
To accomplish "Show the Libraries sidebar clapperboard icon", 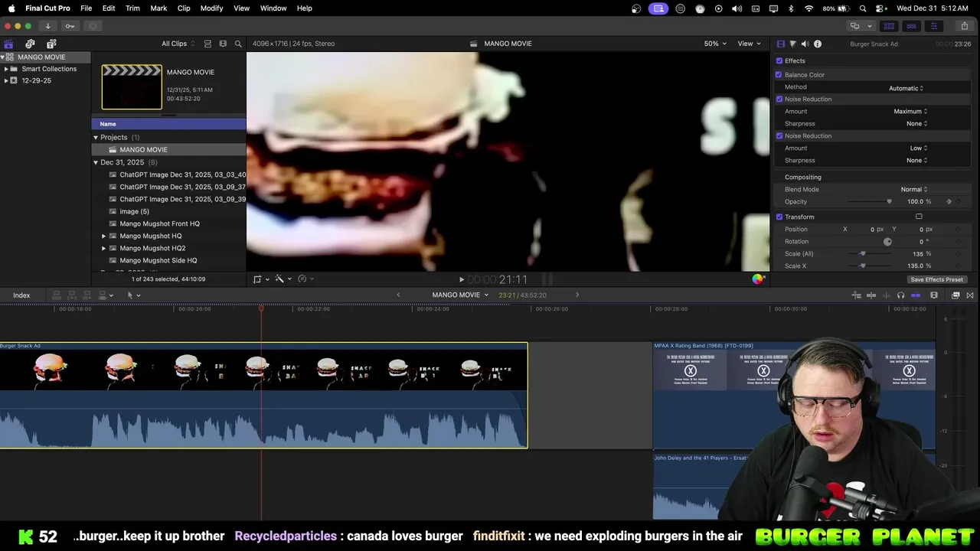I will pos(8,44).
